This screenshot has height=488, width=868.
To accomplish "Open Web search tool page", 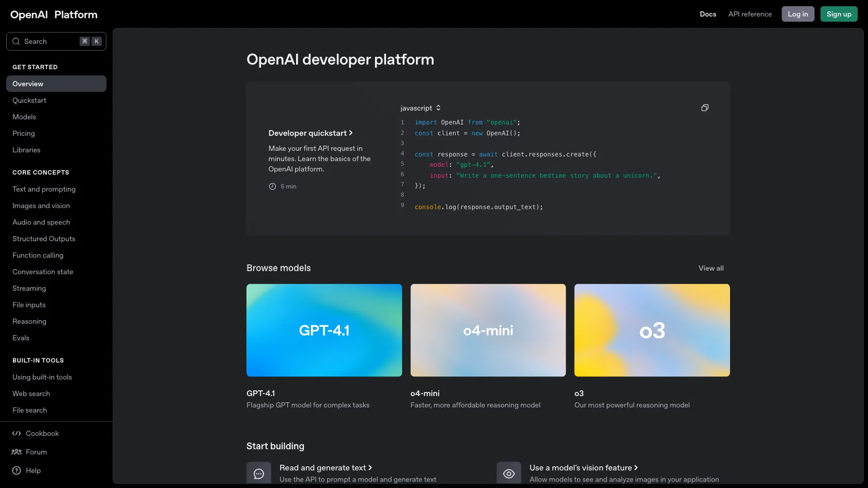I will 56,393.
